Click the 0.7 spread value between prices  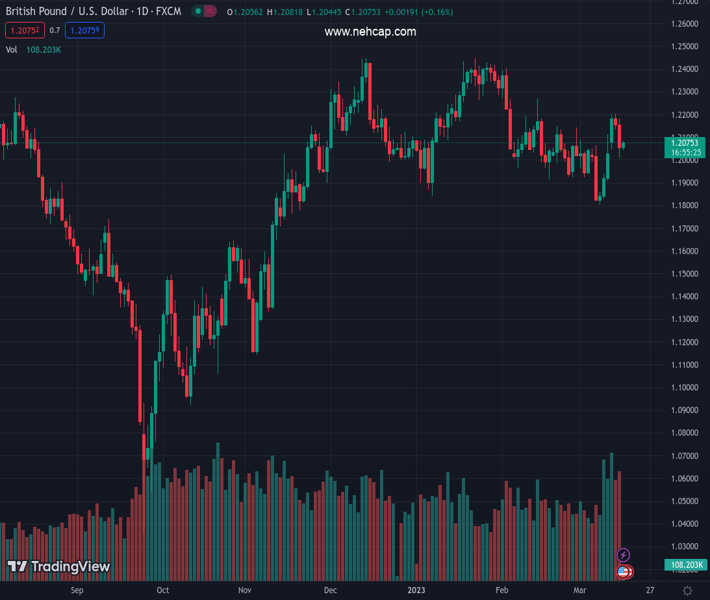pyautogui.click(x=54, y=31)
